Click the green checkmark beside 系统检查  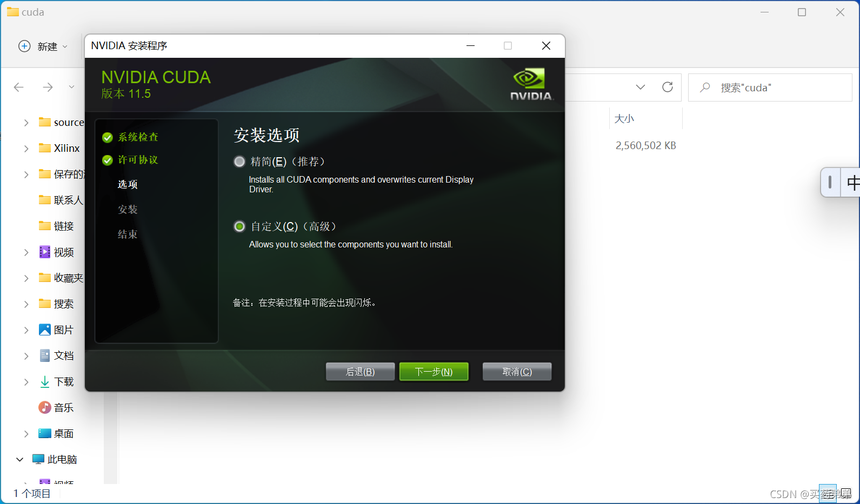coord(108,138)
